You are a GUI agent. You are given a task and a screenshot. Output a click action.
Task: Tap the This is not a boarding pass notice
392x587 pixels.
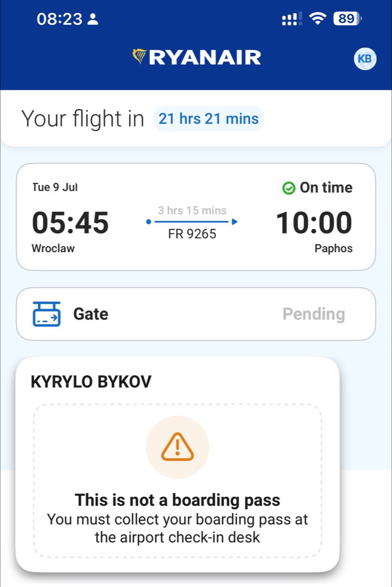click(177, 500)
